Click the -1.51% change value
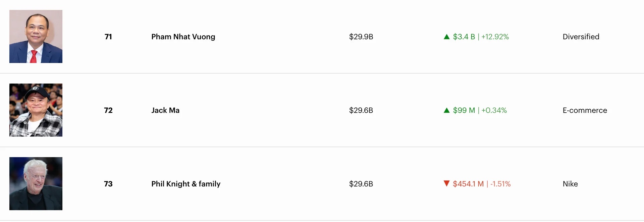The image size is (644, 222). (x=500, y=184)
